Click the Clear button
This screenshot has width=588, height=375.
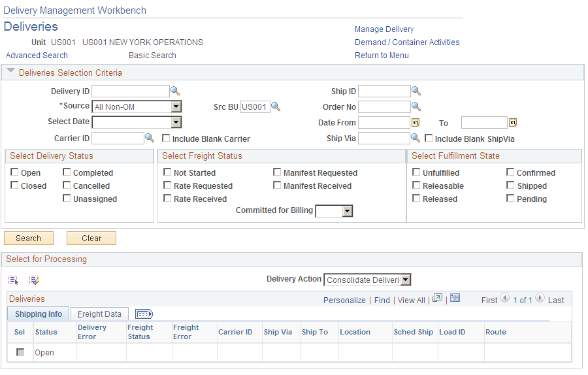[91, 238]
